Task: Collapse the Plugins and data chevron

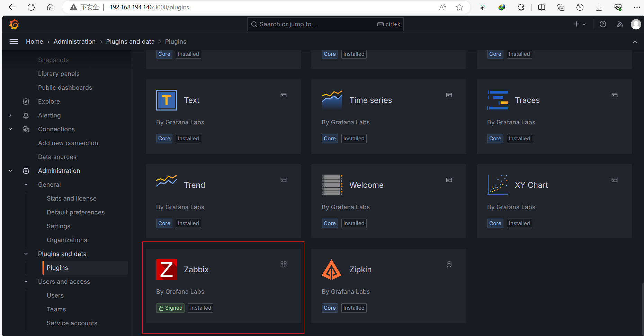Action: (x=26, y=254)
